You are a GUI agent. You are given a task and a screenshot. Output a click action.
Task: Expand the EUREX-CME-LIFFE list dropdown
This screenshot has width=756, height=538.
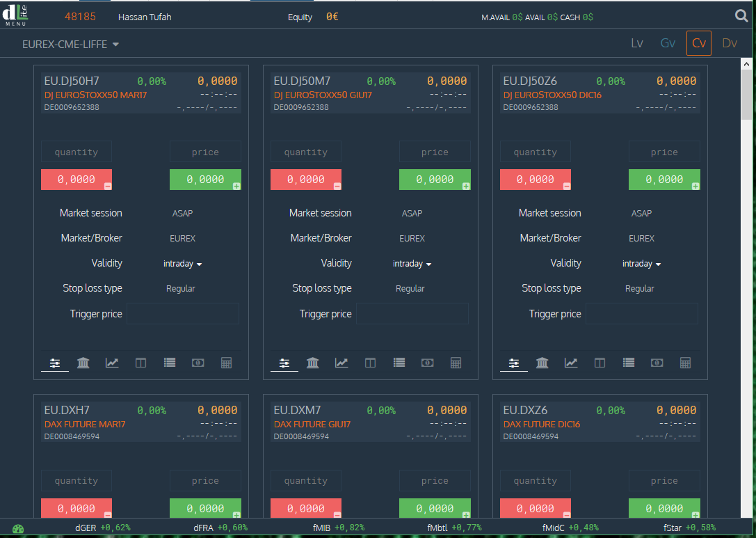70,45
